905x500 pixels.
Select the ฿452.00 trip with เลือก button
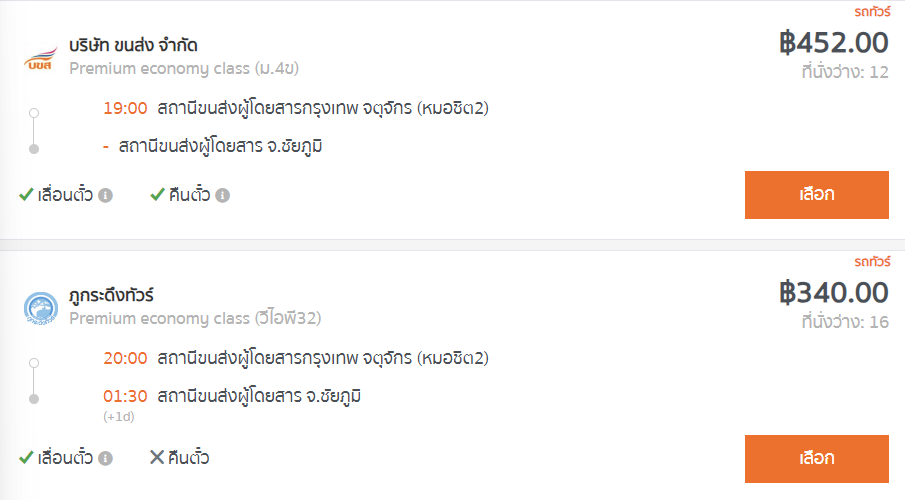[x=817, y=195]
